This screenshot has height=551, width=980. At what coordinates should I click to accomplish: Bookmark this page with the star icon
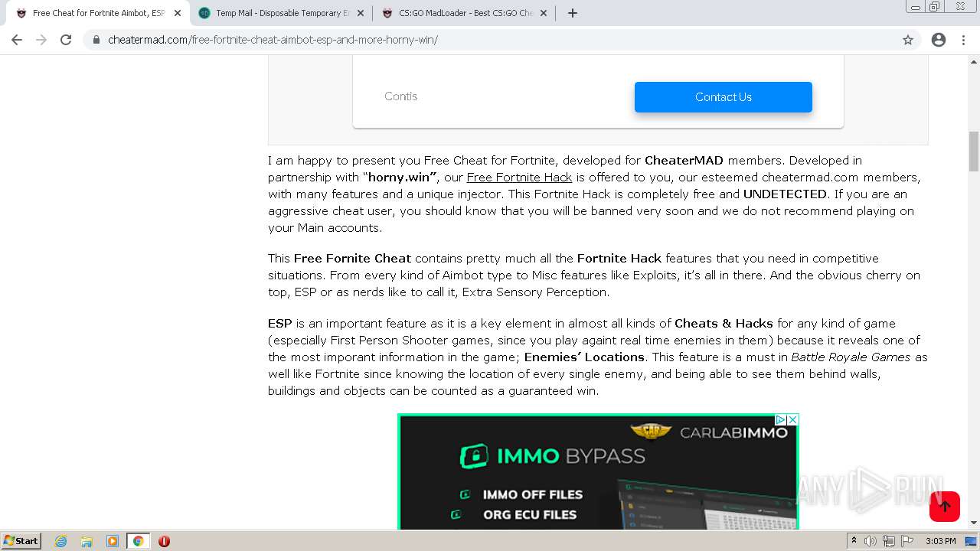(908, 40)
